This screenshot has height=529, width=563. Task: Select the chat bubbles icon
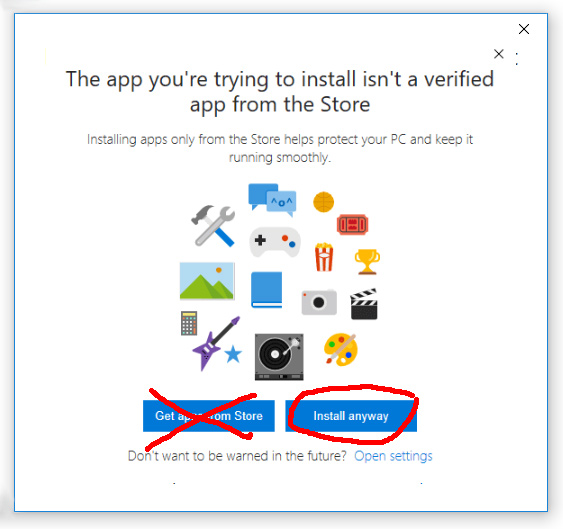click(x=272, y=200)
